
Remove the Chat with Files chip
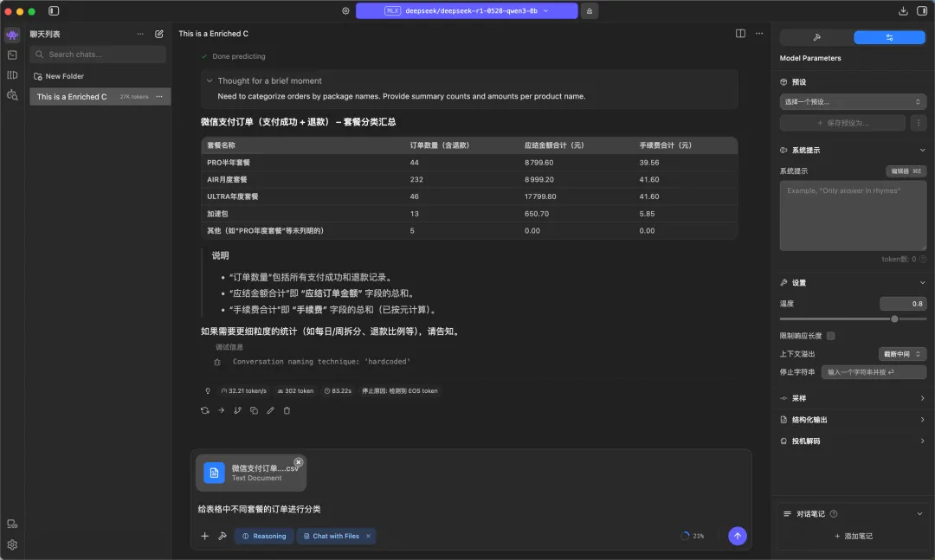click(x=368, y=536)
